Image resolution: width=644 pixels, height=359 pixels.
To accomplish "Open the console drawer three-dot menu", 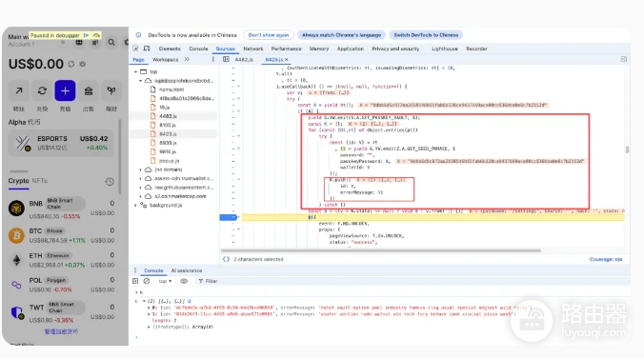I will click(135, 270).
